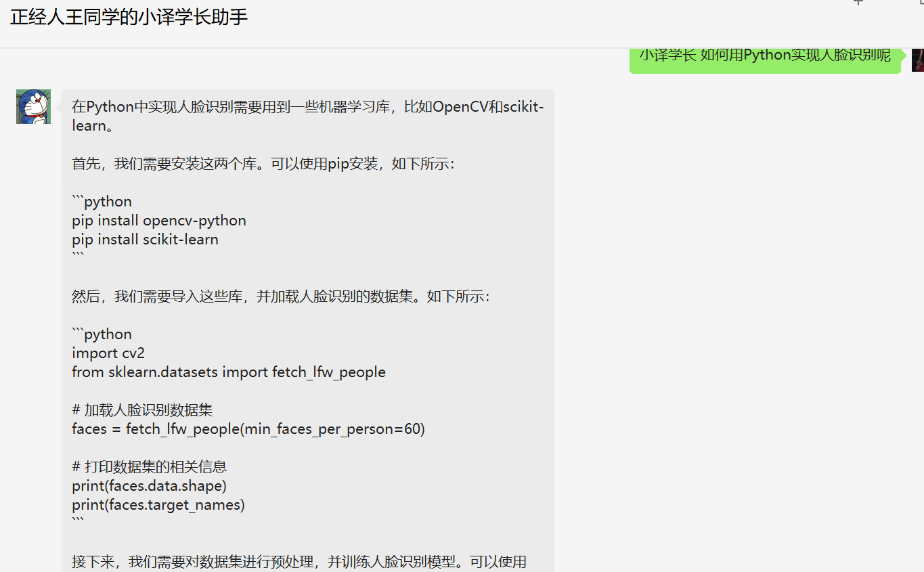Click the comment # 加载人脸识别数据集
924x572 pixels.
coord(142,410)
